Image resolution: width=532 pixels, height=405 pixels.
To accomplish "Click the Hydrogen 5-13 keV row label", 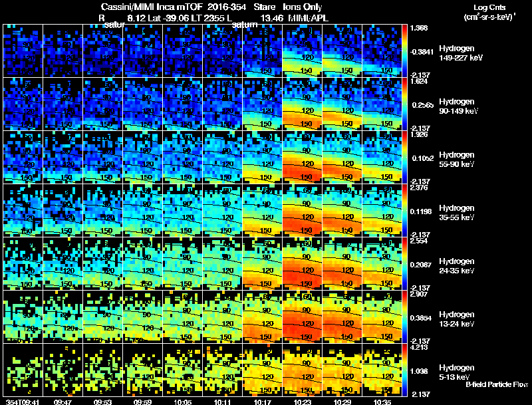I will coord(456,372).
